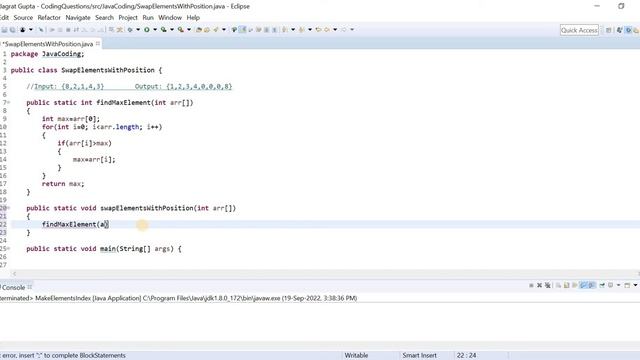Click 'package JavaCoding;' on line 1

47,54
